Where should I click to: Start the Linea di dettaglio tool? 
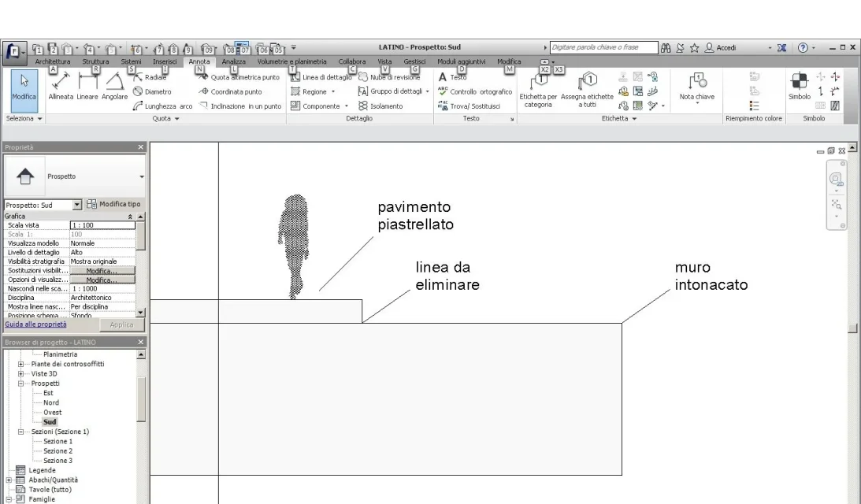321,77
